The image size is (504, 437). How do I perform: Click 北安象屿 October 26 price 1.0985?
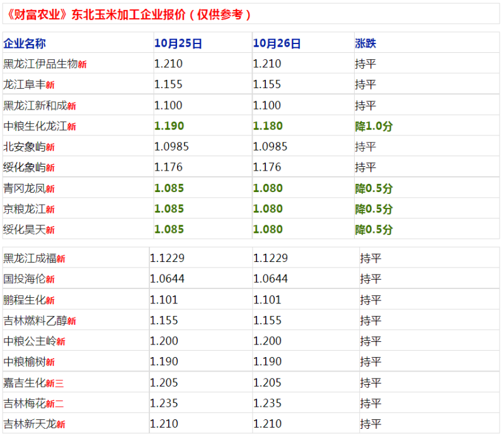click(x=270, y=147)
